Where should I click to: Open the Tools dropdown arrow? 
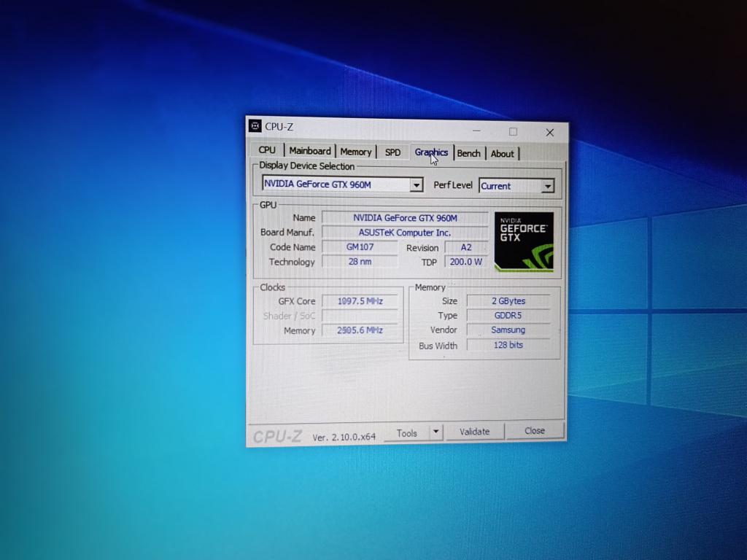pos(436,432)
